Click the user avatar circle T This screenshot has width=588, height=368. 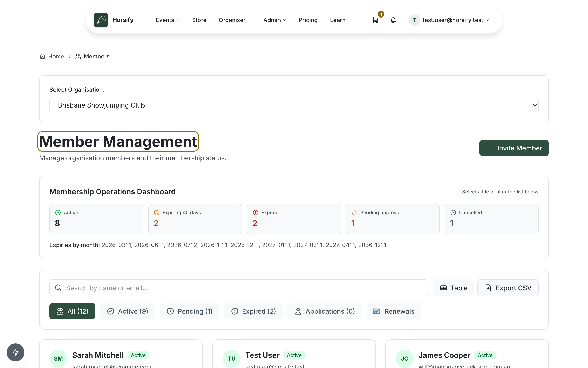click(x=414, y=20)
